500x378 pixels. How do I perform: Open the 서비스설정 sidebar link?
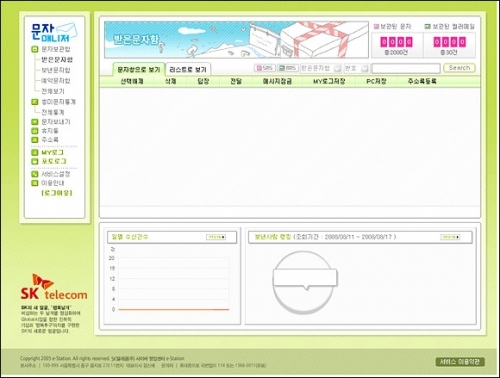56,174
